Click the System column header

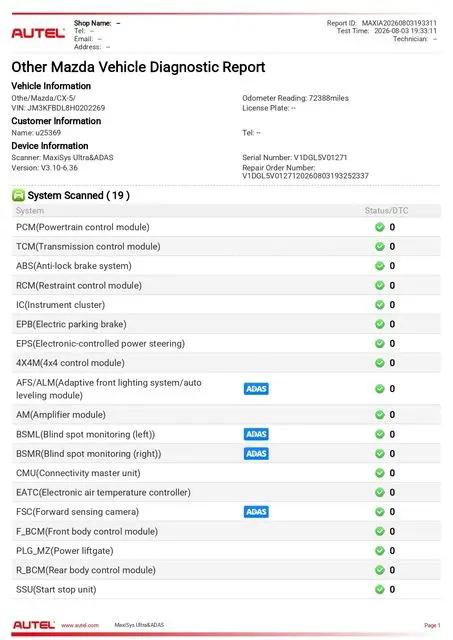pyautogui.click(x=30, y=211)
